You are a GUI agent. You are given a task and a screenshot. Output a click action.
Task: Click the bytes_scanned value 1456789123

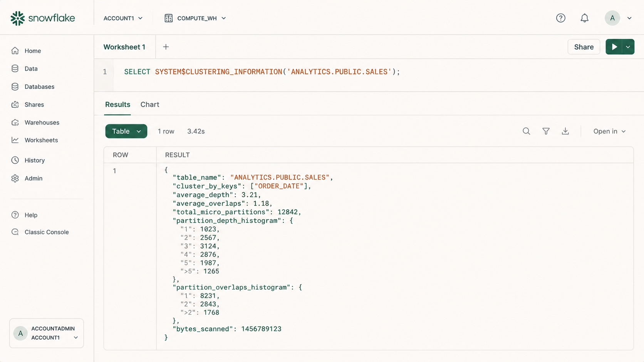pos(261,329)
